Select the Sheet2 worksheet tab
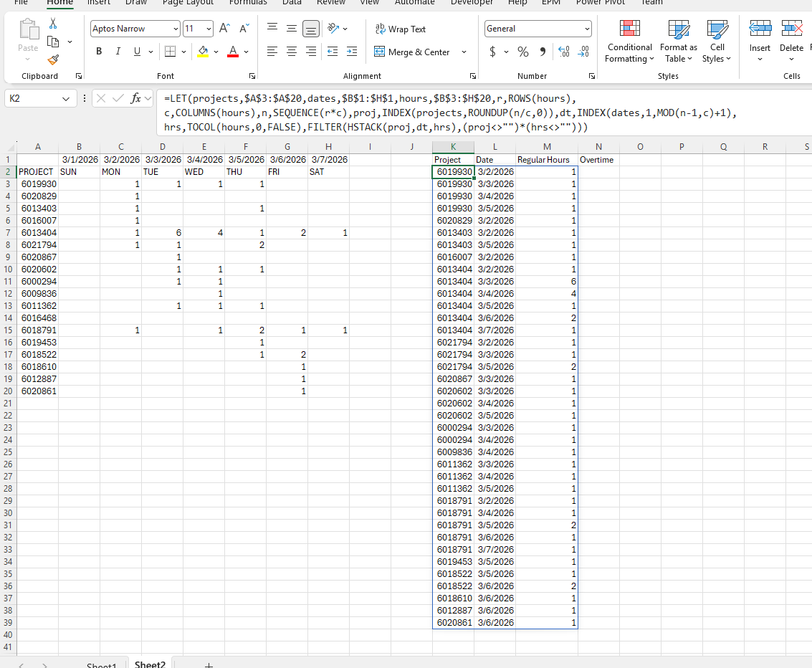Screen dimensions: 812x668 click(150, 664)
